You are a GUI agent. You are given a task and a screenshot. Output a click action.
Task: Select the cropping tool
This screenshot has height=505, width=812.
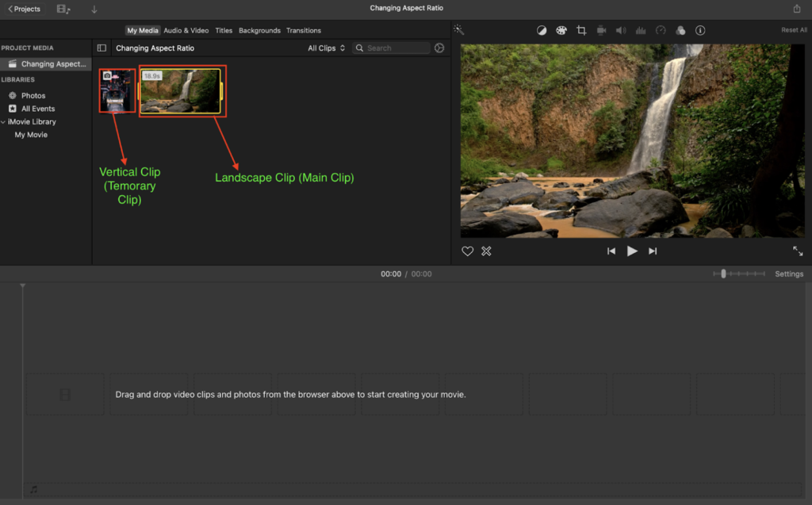pos(581,30)
